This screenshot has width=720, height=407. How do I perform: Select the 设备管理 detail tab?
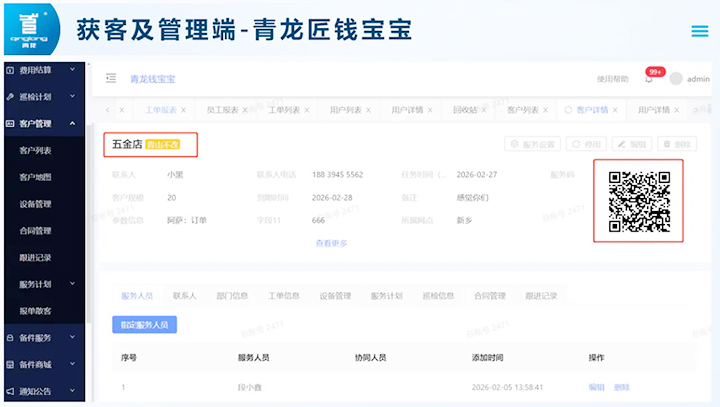[x=335, y=296]
